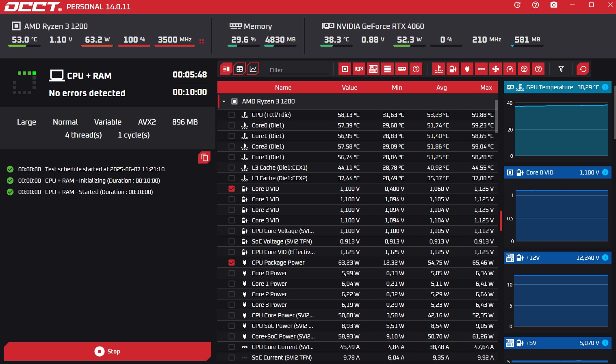The height and width of the screenshot is (364, 616).
Task: Filter sensors by storage component icon
Action: [x=388, y=69]
